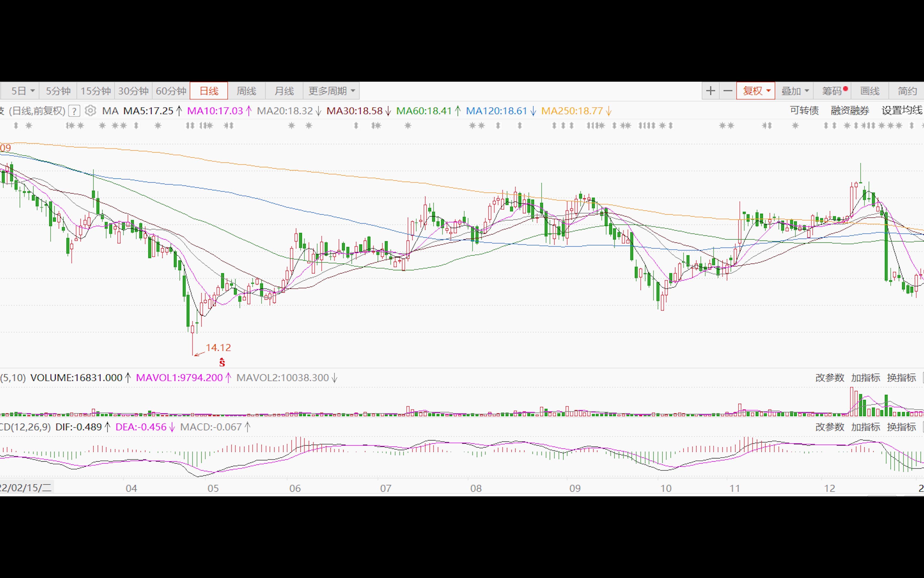
Task: Click the MA indicator name label
Action: (110, 111)
